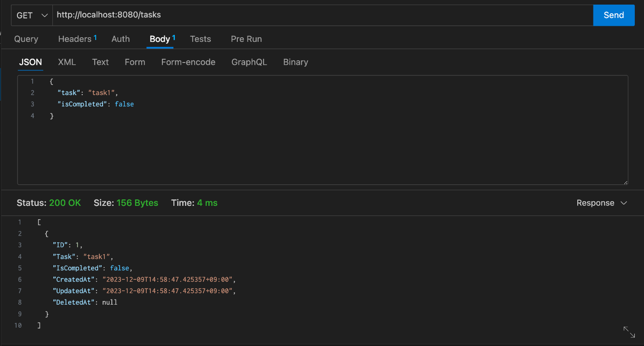Expand response panel with the arrows icon
Viewport: 644px width, 346px height.
pyautogui.click(x=629, y=332)
